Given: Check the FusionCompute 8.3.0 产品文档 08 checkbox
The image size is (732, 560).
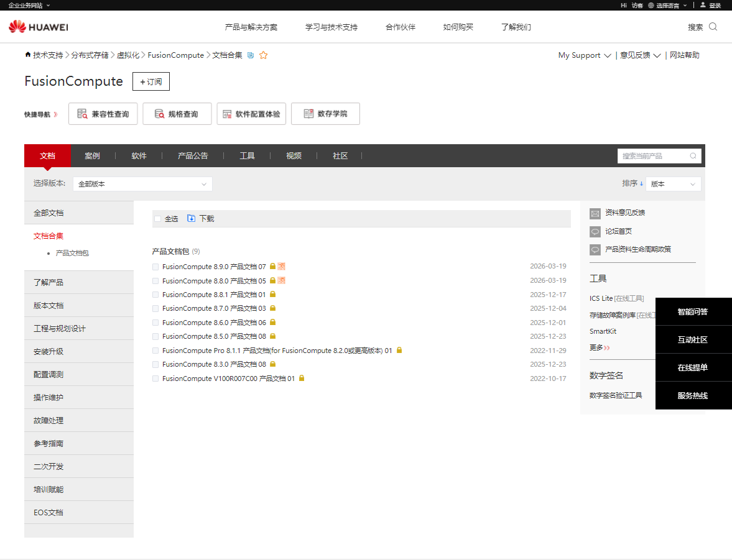Looking at the screenshot, I should tap(155, 364).
